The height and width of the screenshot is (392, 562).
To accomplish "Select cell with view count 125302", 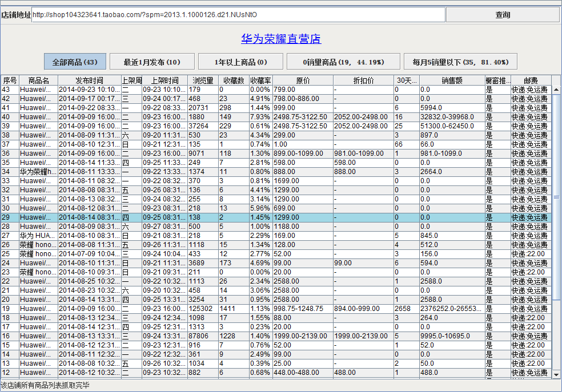I will (203, 309).
